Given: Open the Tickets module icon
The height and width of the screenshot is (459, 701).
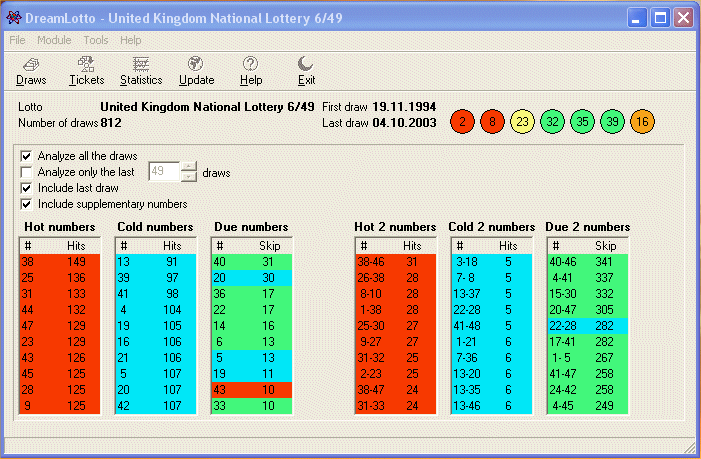Looking at the screenshot, I should (86, 72).
